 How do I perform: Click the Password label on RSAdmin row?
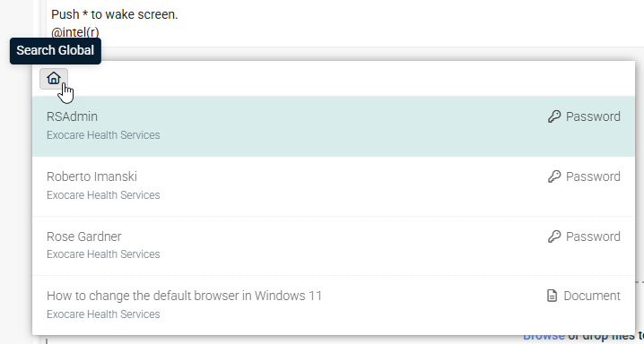[593, 116]
